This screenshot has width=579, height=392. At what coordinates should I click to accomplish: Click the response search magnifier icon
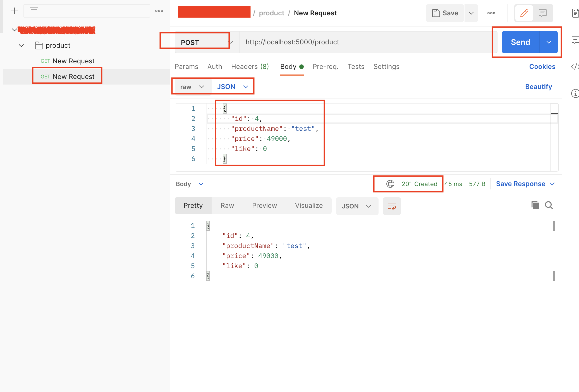[x=549, y=205]
